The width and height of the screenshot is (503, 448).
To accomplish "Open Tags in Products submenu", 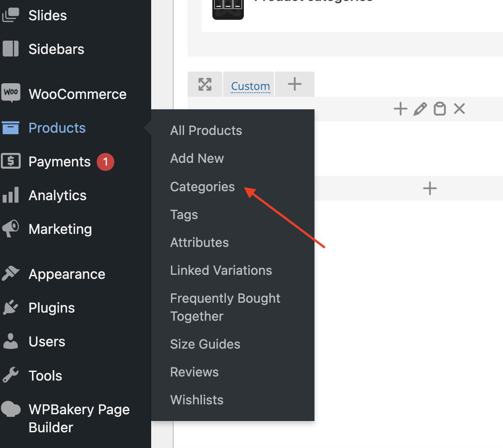I will tap(184, 215).
